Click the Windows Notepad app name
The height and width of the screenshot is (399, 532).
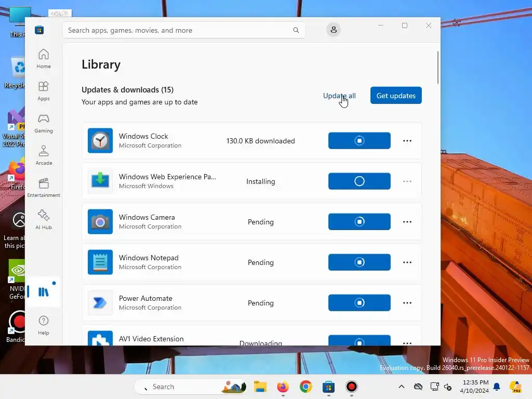(149, 258)
